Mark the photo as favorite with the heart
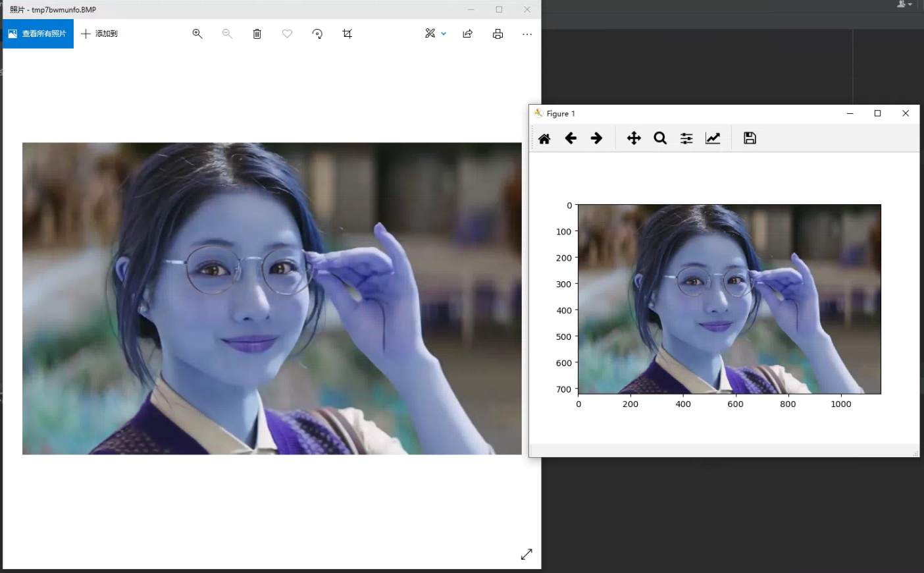This screenshot has width=924, height=573. coord(288,34)
